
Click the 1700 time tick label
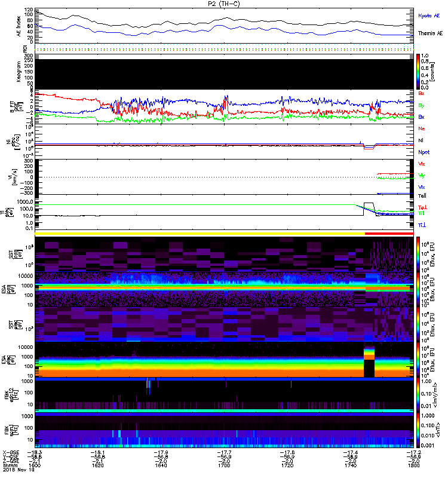point(224,465)
